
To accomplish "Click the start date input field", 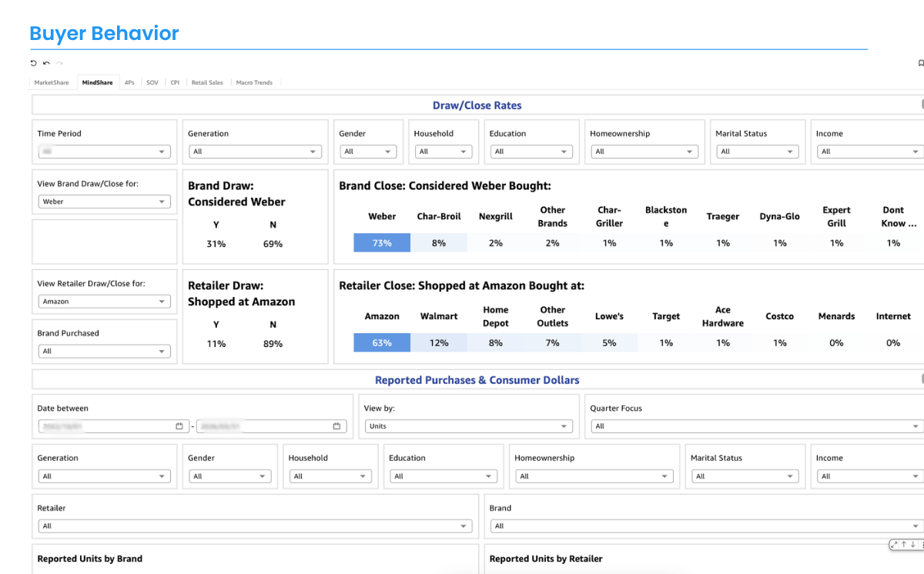I will click(106, 426).
